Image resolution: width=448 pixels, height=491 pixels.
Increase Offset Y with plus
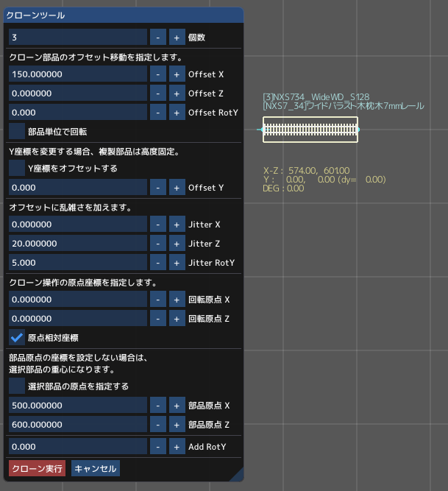pos(177,188)
